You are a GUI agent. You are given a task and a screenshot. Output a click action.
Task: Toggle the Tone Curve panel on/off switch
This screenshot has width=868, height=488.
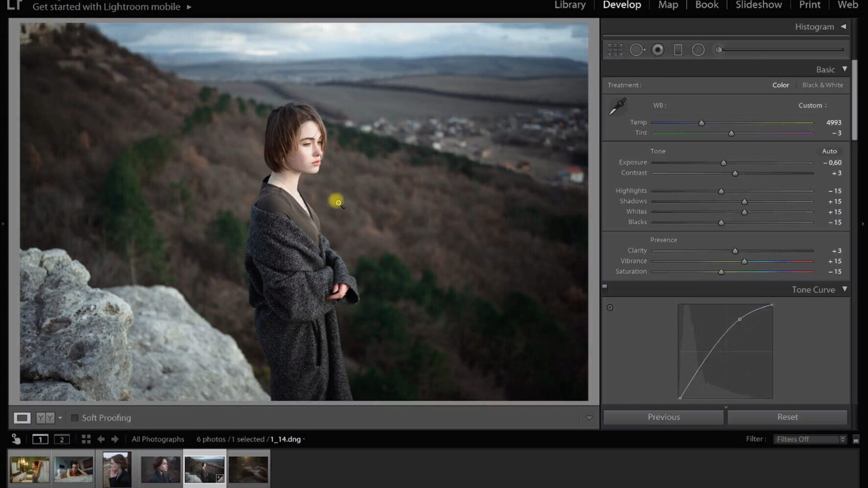[605, 287]
